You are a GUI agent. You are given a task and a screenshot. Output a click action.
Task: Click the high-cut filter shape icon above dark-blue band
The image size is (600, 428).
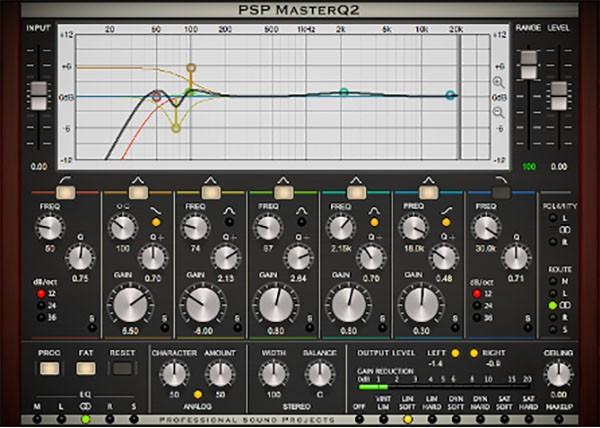click(x=501, y=177)
